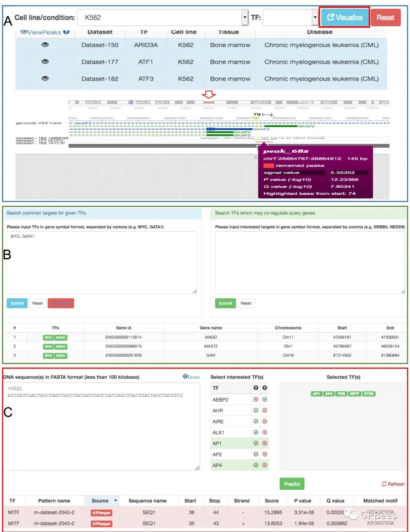This screenshot has height=532, width=410.
Task: Click the 3.31e-06 P value cell
Action: 304,512
